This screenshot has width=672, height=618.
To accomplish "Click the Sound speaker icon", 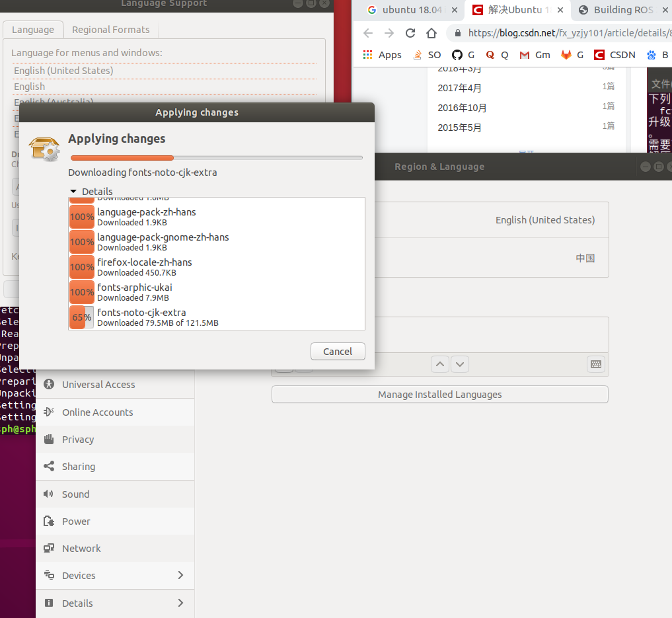I will point(48,494).
